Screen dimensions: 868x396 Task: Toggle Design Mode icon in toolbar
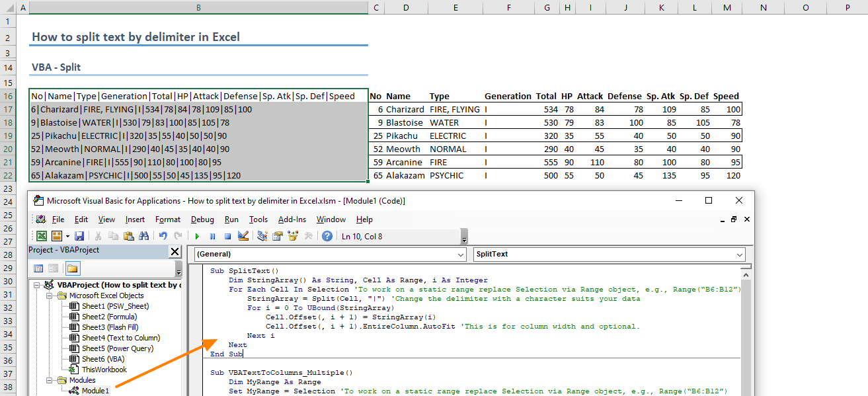[x=243, y=236]
